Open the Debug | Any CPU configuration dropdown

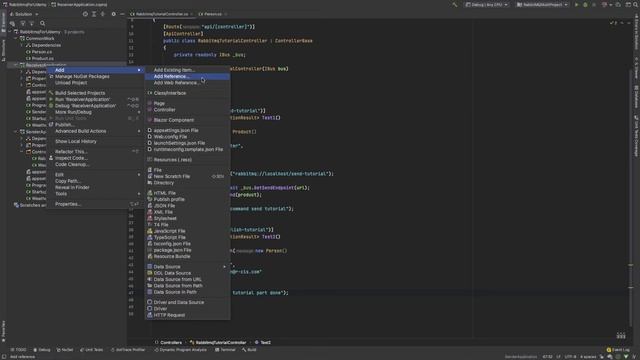click(x=487, y=5)
